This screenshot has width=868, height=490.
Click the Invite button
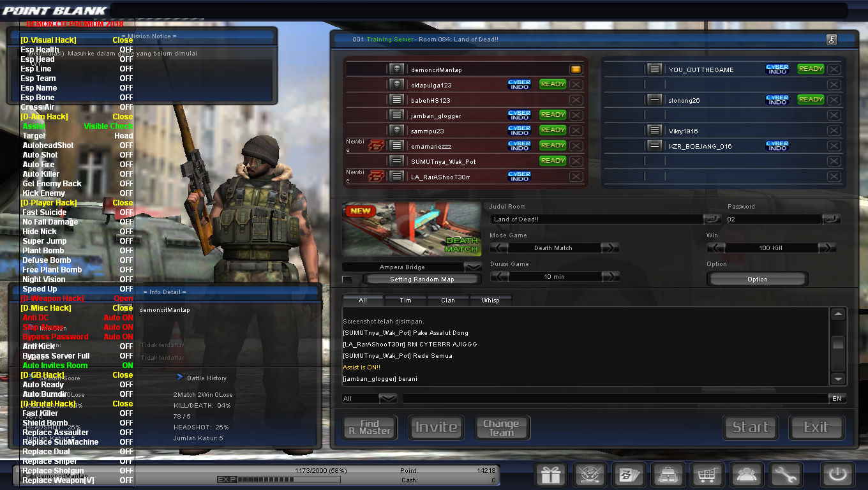pyautogui.click(x=437, y=427)
